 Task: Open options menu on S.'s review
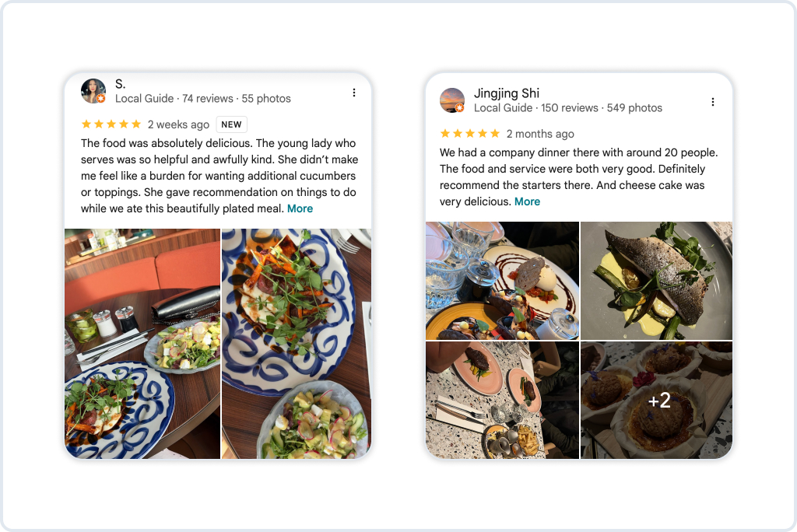(x=354, y=93)
